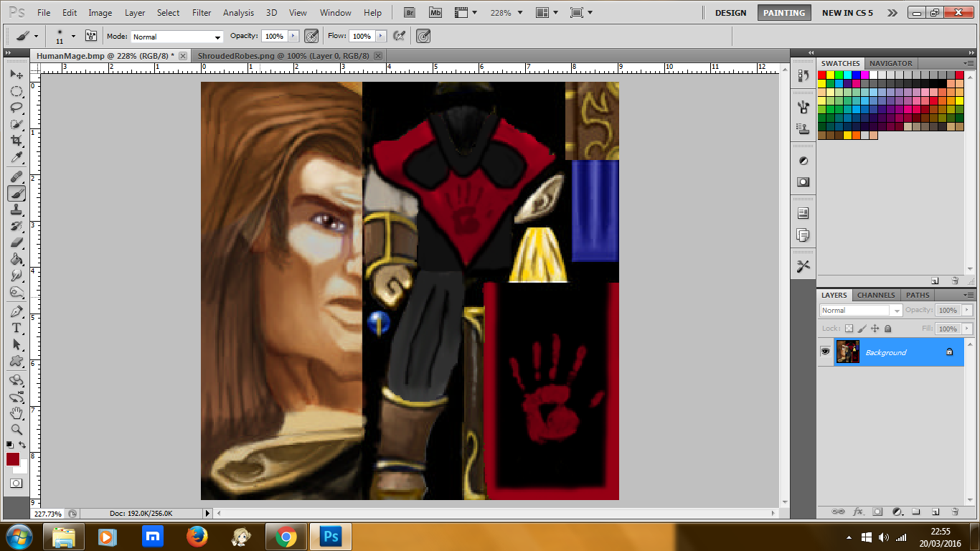980x551 pixels.
Task: Toggle Quick Mask mode
Action: coord(17,484)
